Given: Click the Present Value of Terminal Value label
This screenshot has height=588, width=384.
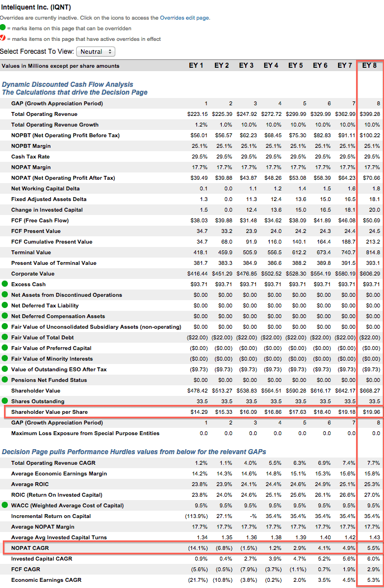Looking at the screenshot, I should [54, 263].
